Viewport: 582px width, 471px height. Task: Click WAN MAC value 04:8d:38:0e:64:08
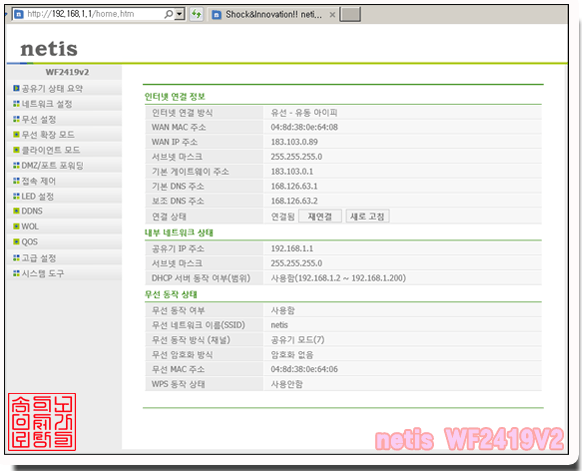pyautogui.click(x=304, y=127)
